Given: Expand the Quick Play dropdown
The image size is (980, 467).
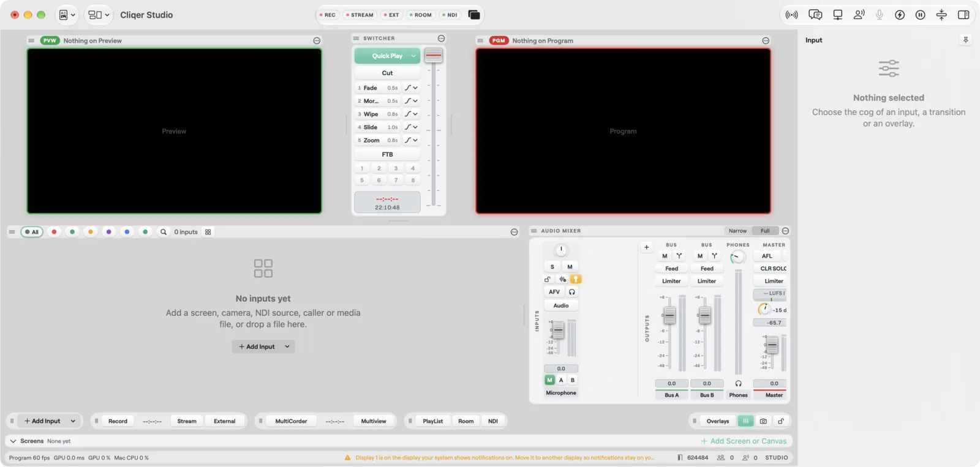Looking at the screenshot, I should click(x=413, y=56).
